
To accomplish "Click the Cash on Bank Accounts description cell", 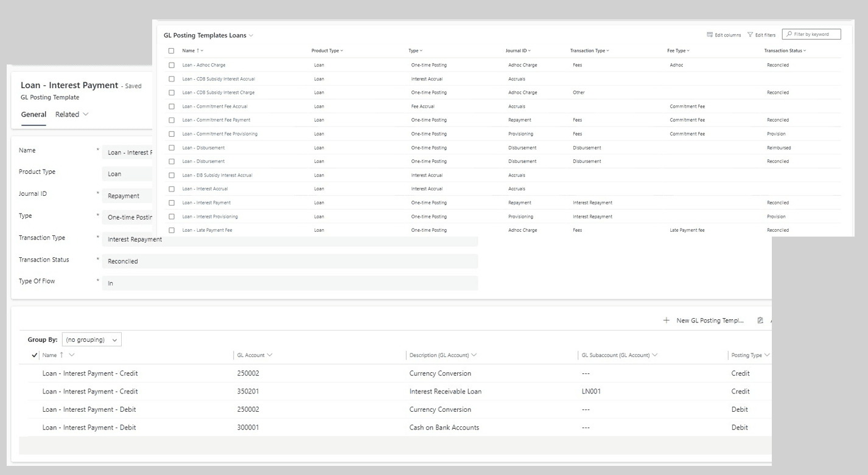I will (444, 428).
